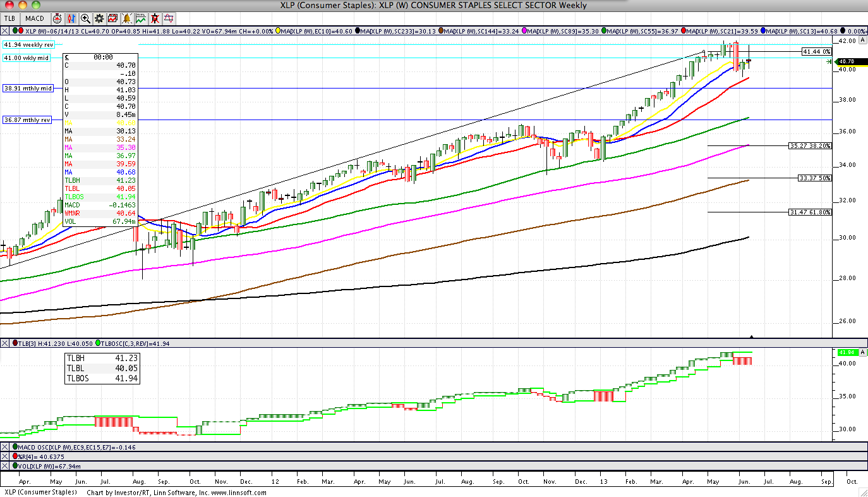Click the green dot before XLP (W)

point(15,30)
